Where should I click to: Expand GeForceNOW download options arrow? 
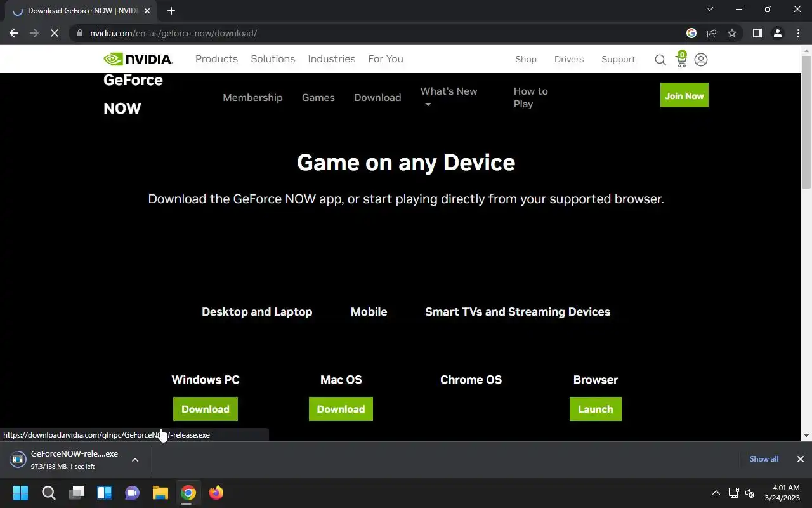(x=135, y=460)
